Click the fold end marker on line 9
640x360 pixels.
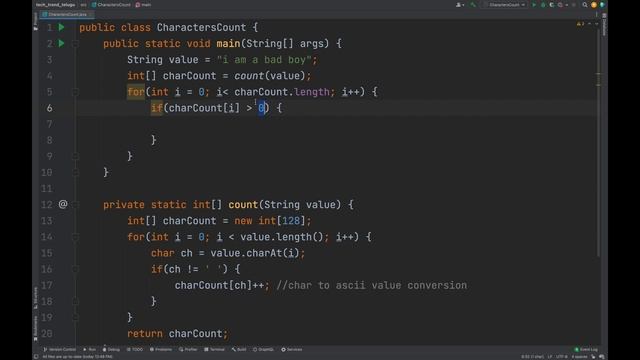coord(76,156)
